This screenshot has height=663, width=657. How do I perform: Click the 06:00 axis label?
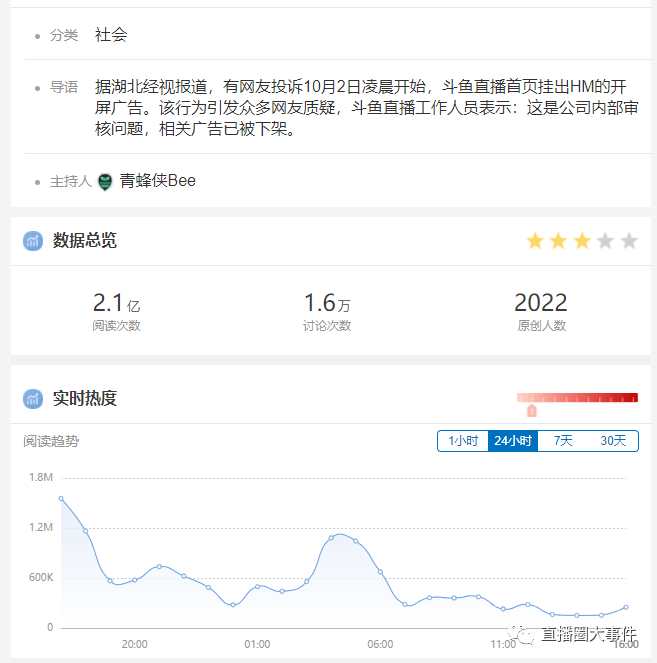[x=380, y=644]
